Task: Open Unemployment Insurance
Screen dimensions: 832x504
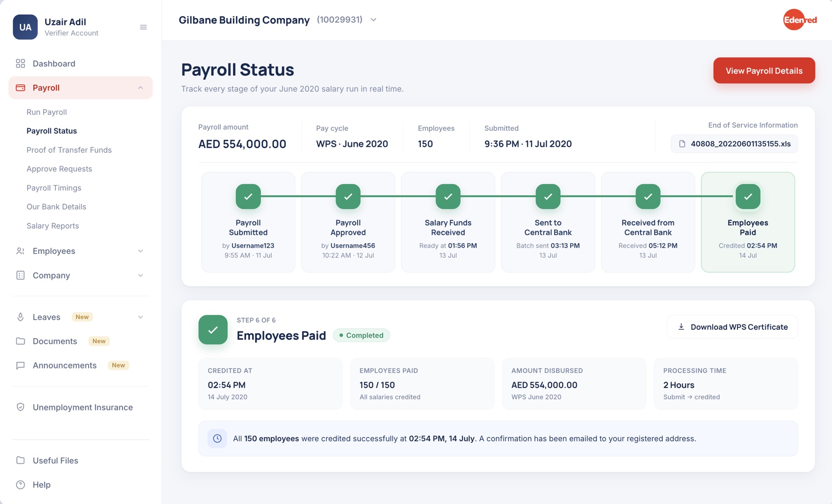Action: coord(80,407)
